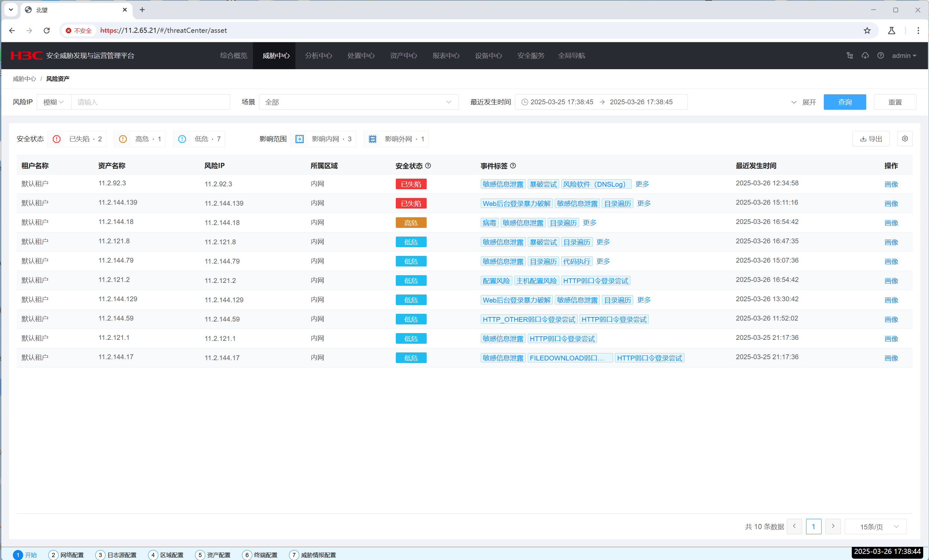
Task: Click wizard step 5 资产配置
Action: [213, 555]
